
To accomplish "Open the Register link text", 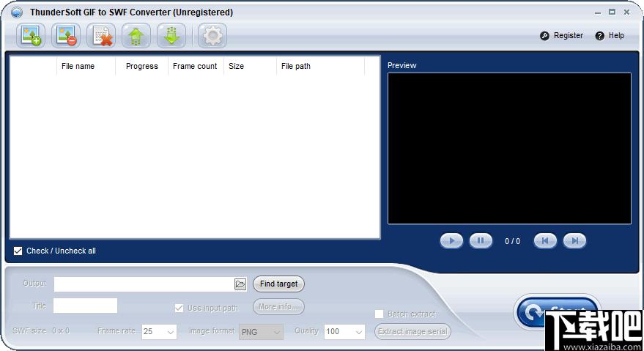I will [x=569, y=35].
